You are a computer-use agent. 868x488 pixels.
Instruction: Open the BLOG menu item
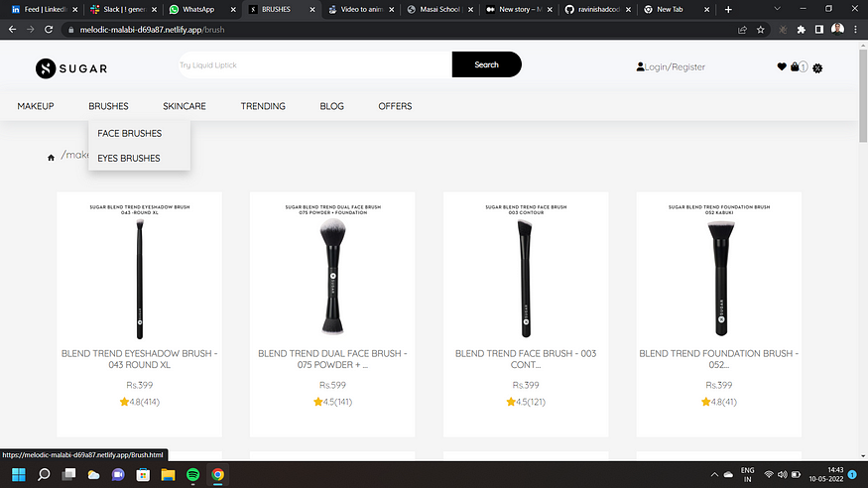click(x=331, y=106)
